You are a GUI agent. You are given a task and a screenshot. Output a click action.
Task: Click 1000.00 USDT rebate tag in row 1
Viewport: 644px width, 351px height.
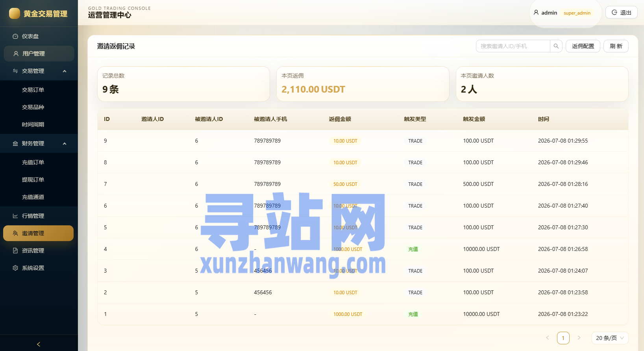point(348,314)
